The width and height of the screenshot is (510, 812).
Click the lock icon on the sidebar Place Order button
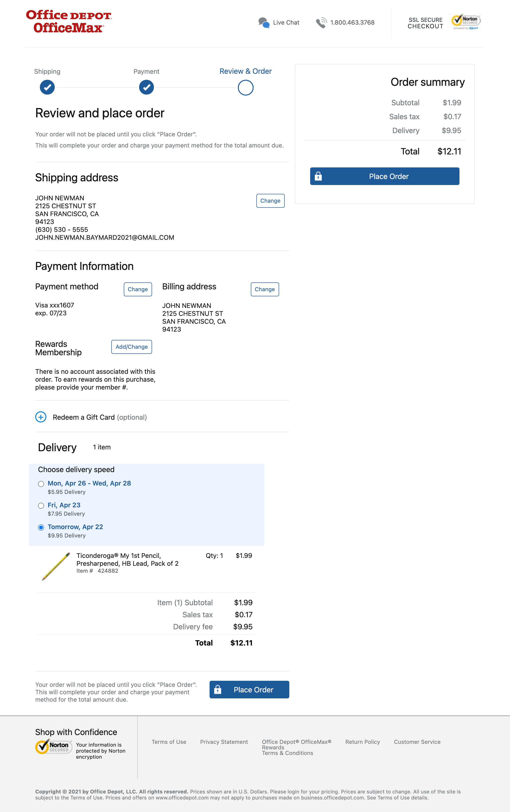[319, 176]
